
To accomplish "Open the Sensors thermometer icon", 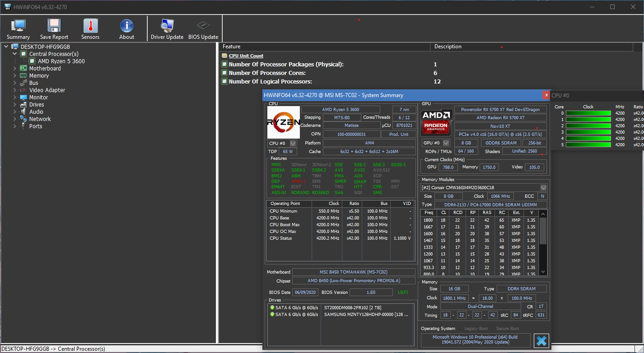I will (90, 25).
